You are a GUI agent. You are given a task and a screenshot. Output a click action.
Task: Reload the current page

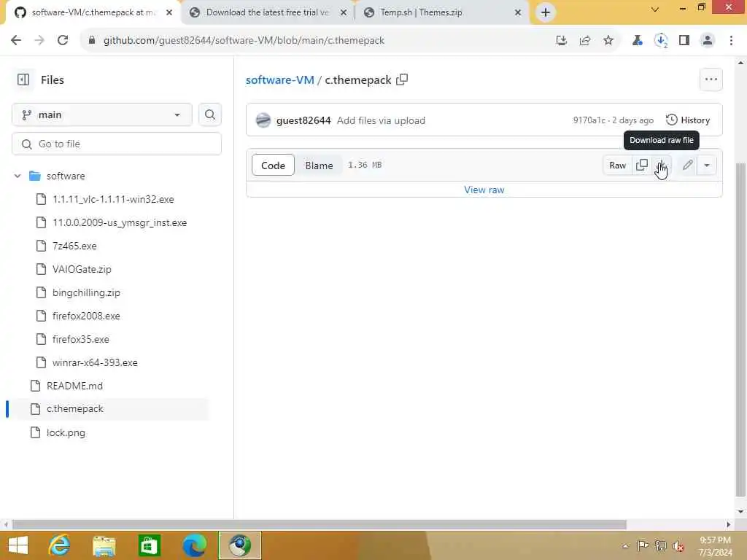point(63,41)
